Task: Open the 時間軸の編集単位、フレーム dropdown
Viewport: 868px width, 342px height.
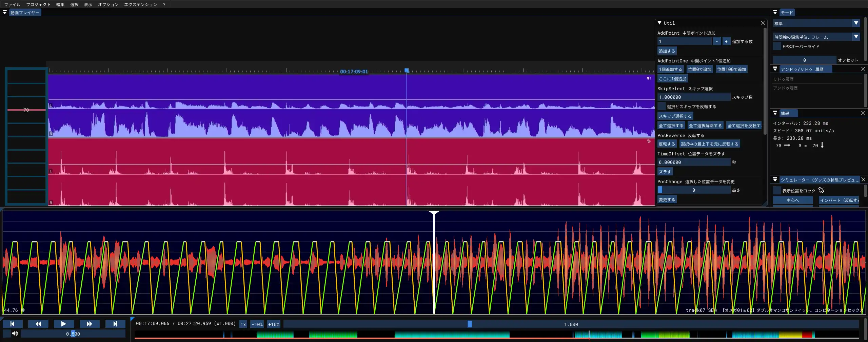Action: [x=816, y=37]
